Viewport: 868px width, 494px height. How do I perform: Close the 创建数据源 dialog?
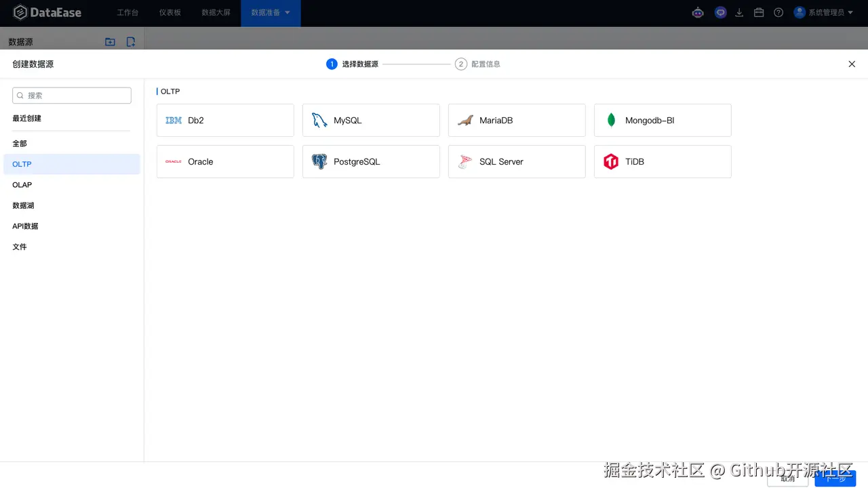pos(852,64)
